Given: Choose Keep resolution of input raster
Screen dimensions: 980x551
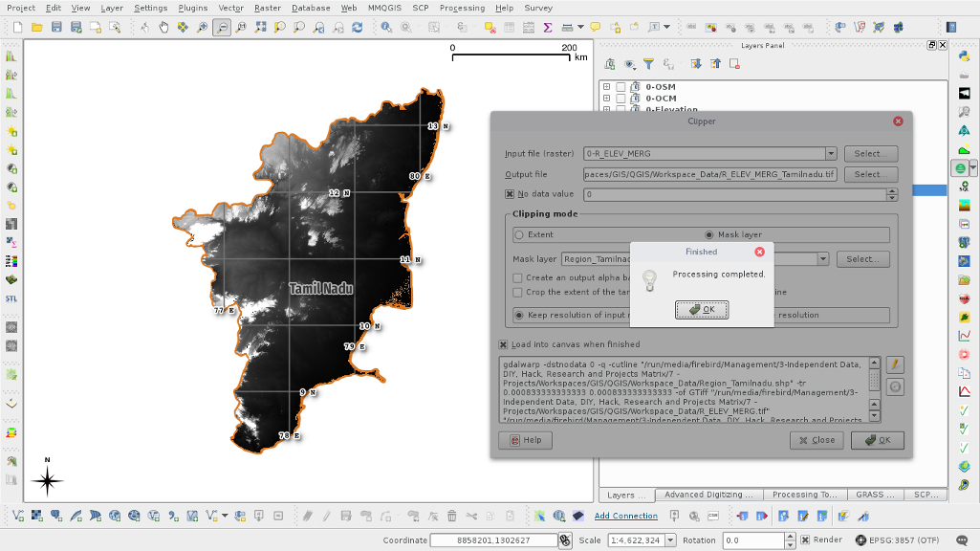Looking at the screenshot, I should coord(519,316).
